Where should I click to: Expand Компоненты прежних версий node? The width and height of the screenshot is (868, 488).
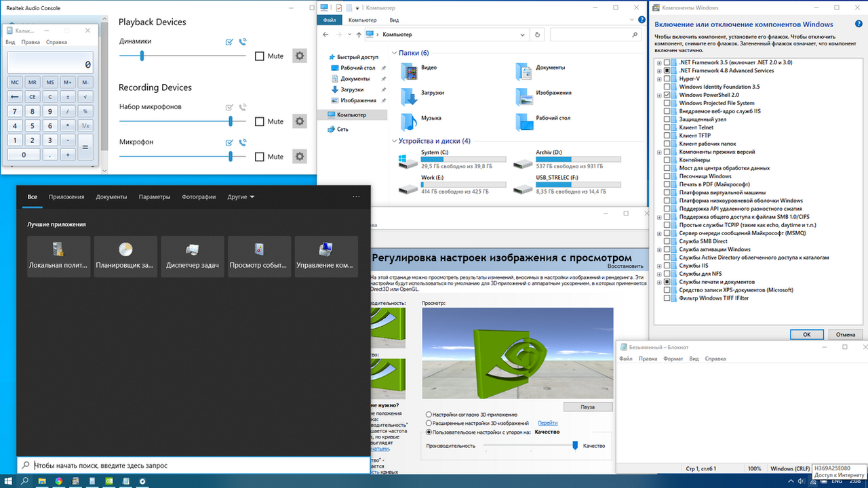click(x=659, y=152)
